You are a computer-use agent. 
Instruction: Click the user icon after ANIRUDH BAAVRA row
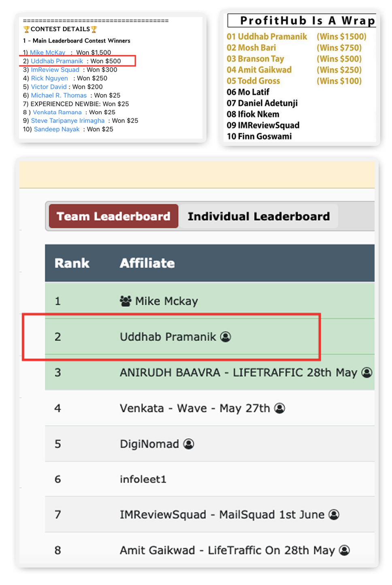click(367, 372)
